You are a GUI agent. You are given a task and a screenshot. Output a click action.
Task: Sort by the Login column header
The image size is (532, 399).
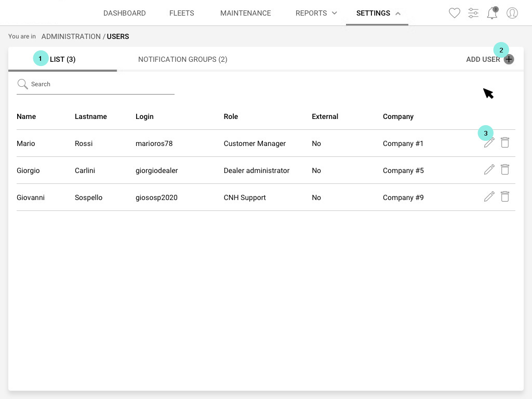144,117
